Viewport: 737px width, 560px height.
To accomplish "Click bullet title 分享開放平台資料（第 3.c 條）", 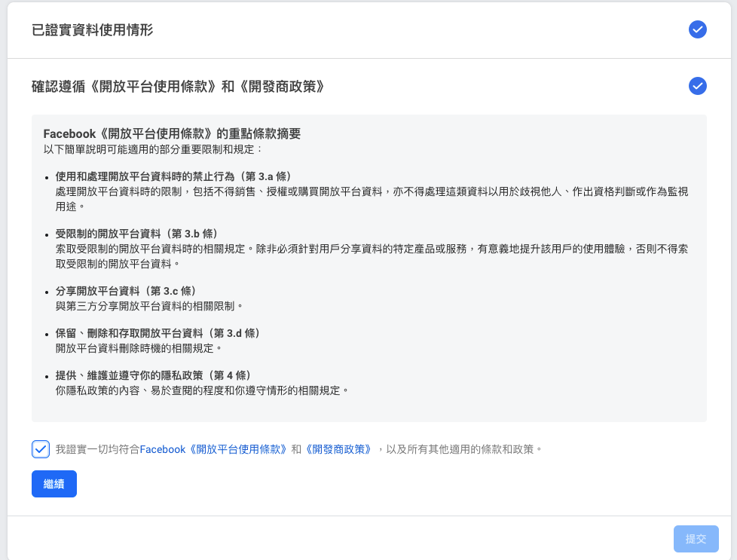I will coord(126,291).
